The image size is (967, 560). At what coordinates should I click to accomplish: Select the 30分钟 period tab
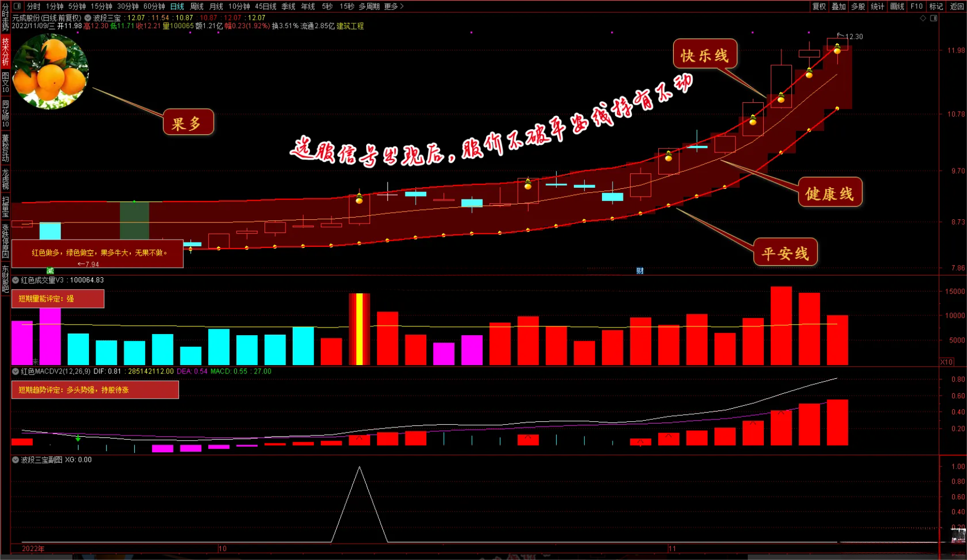click(128, 6)
